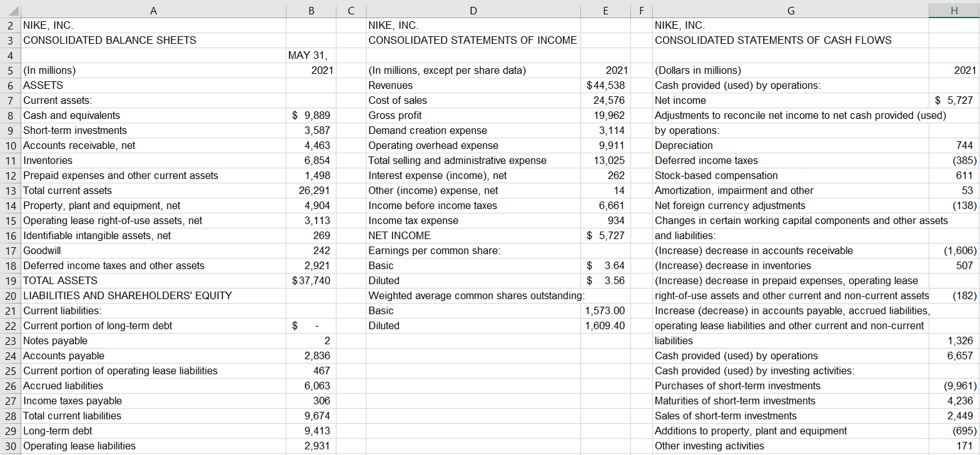Viewport: 980px width, 455px height.
Task: Click cash flow net income value $ 5,727
Action: pyautogui.click(x=954, y=100)
